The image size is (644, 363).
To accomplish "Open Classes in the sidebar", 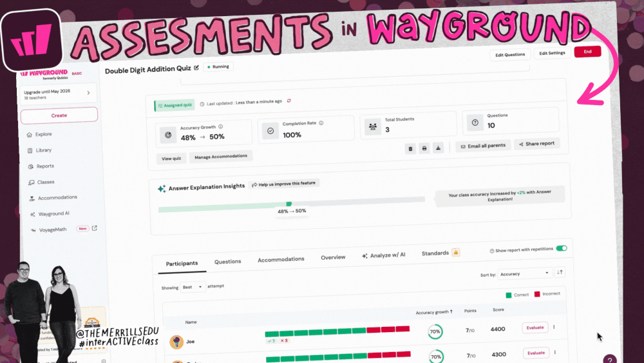I will (41, 182).
